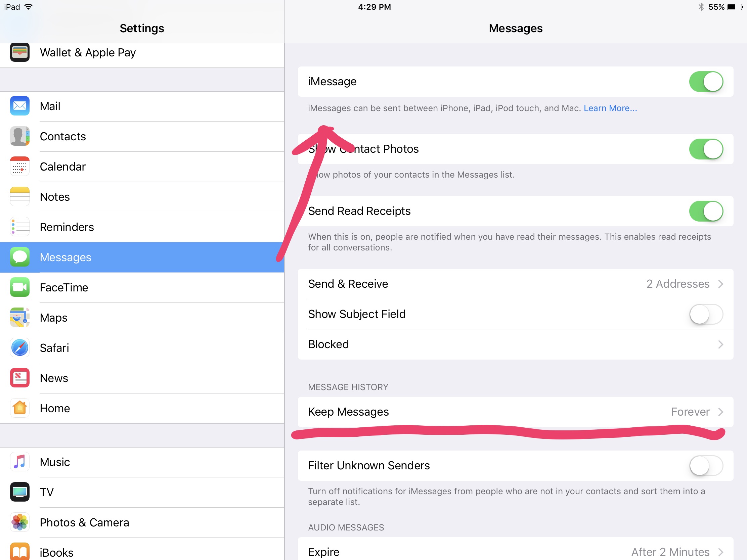Viewport: 747px width, 560px height.
Task: Select the Photos flower icon
Action: pos(19,522)
